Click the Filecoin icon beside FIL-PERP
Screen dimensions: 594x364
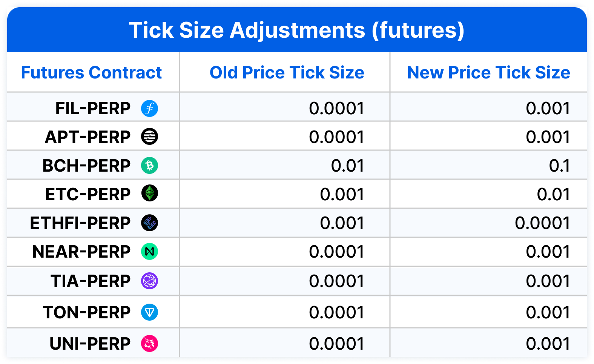coord(149,109)
